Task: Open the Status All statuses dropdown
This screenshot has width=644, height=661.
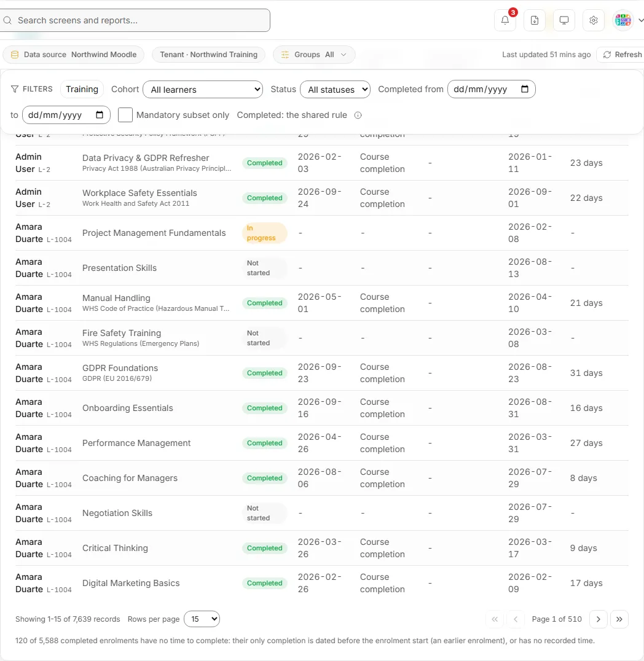Action: click(336, 89)
